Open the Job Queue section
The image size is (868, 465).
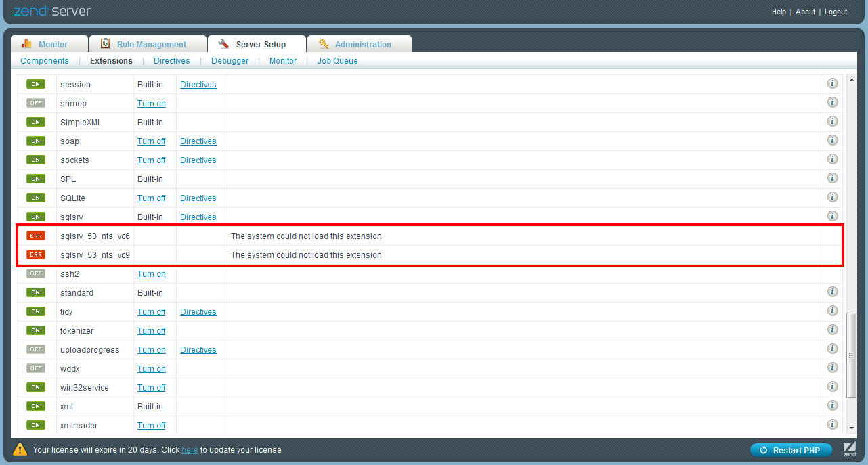(x=337, y=60)
